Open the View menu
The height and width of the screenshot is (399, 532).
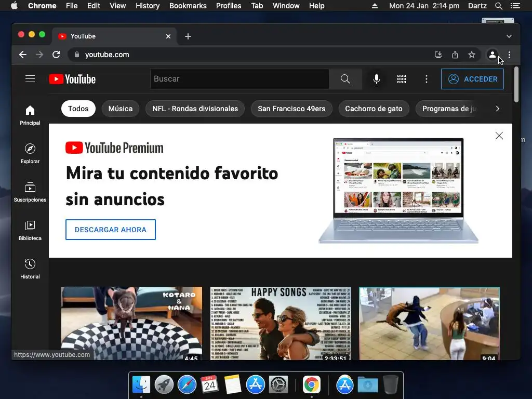coord(118,6)
